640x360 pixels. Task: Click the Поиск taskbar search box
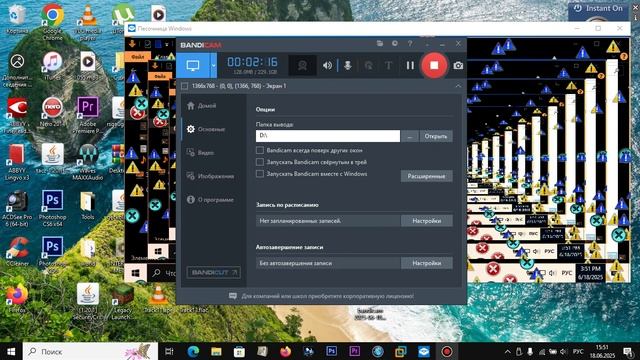(x=91, y=351)
